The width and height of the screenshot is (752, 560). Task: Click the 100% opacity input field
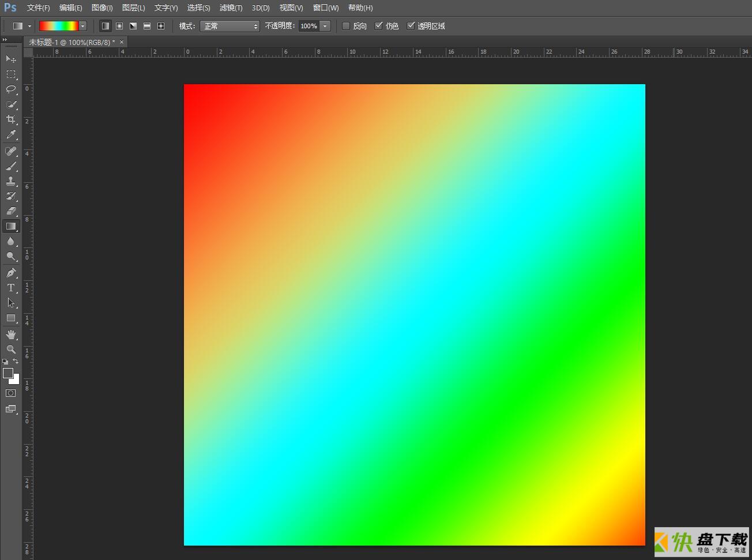(309, 26)
